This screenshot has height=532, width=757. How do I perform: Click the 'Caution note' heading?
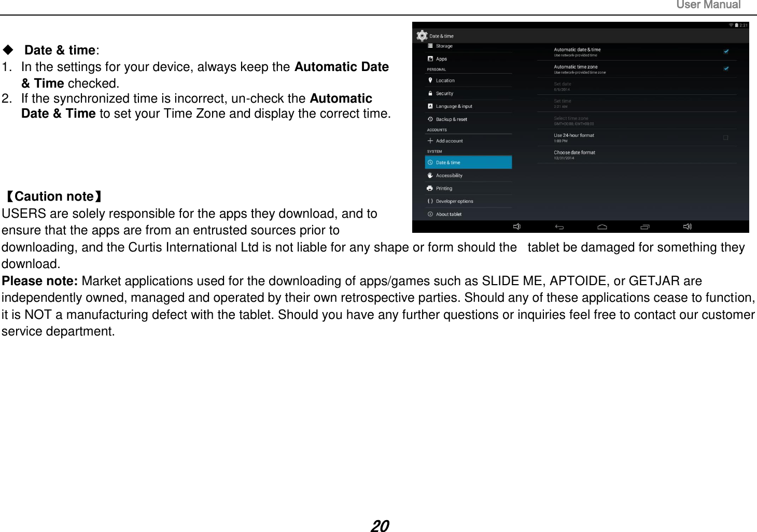54,197
